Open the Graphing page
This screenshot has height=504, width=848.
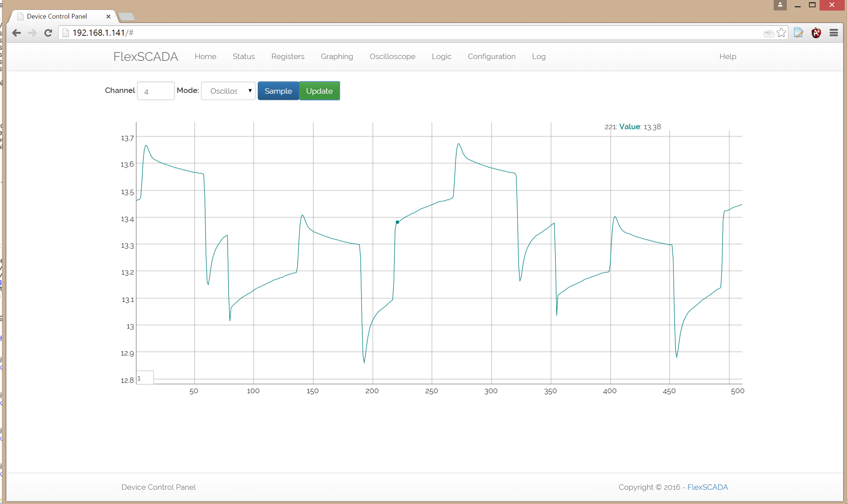tap(337, 56)
